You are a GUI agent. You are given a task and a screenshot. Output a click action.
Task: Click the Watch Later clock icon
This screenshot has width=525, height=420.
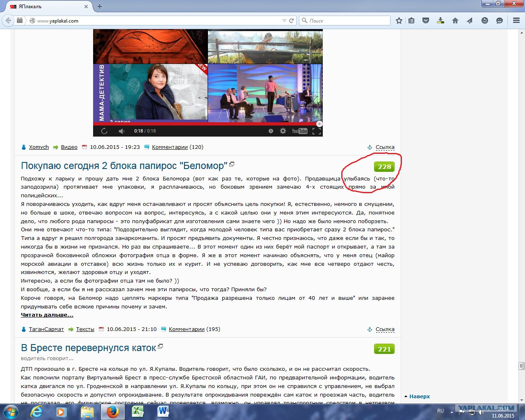tap(271, 131)
